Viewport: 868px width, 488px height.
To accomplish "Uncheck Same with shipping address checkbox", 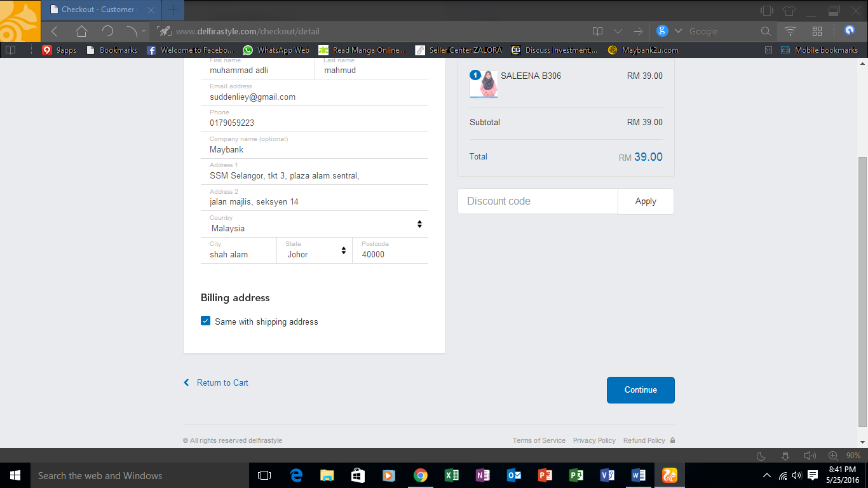I will tap(205, 321).
